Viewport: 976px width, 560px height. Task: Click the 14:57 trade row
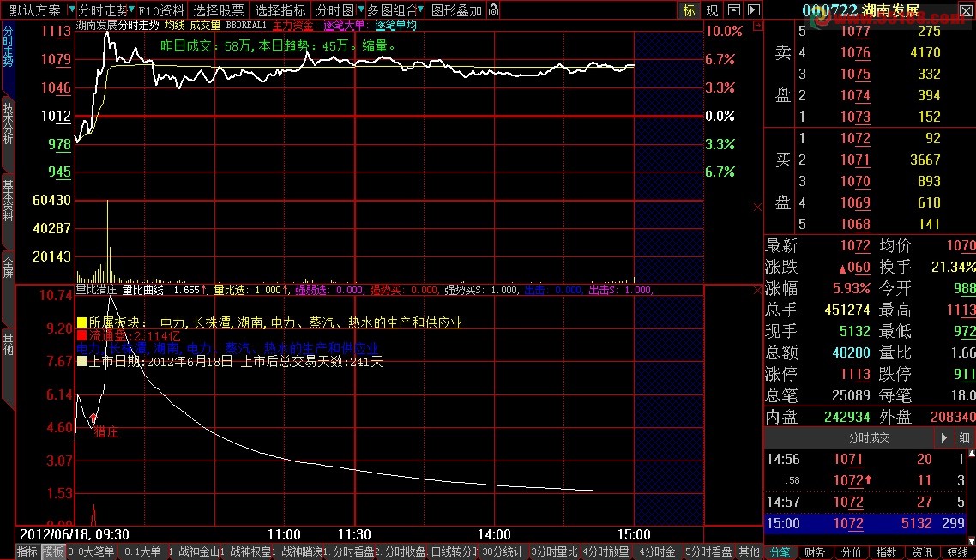click(865, 502)
